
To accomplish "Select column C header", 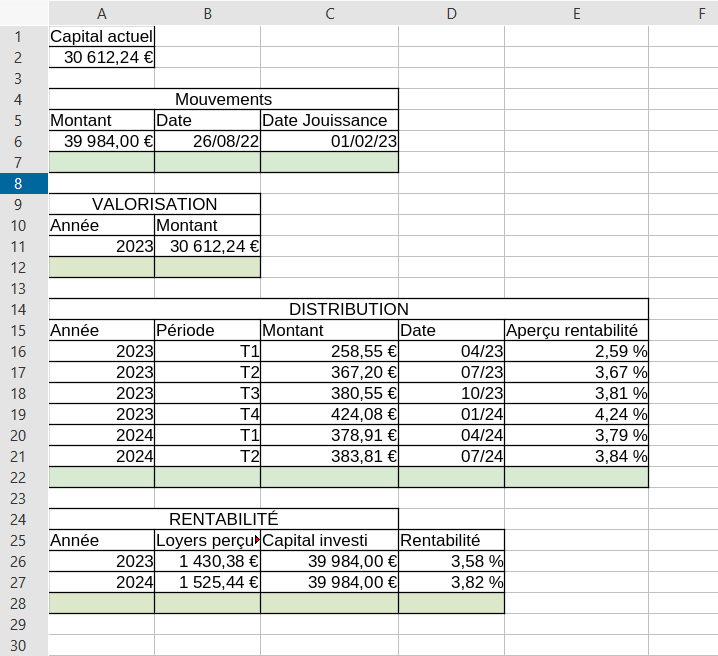I will coord(329,13).
